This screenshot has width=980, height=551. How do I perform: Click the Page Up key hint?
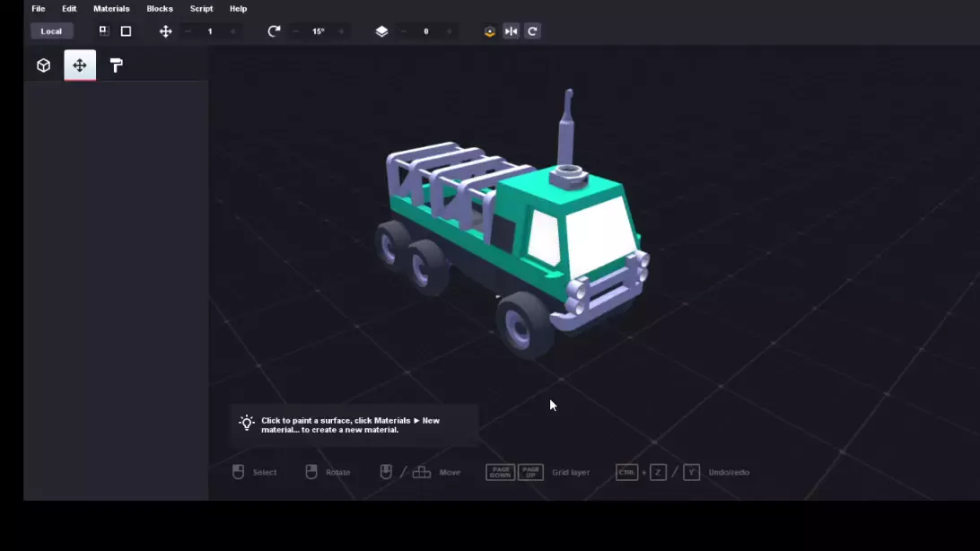(530, 472)
